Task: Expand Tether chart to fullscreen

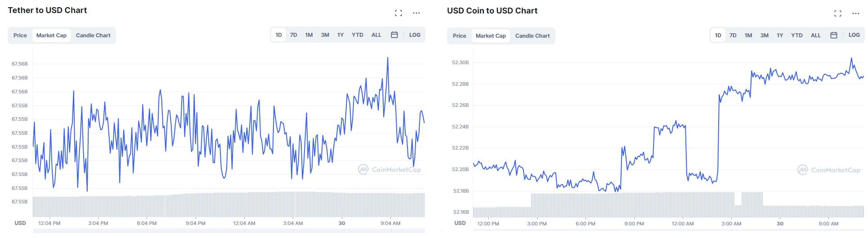Action: (398, 13)
